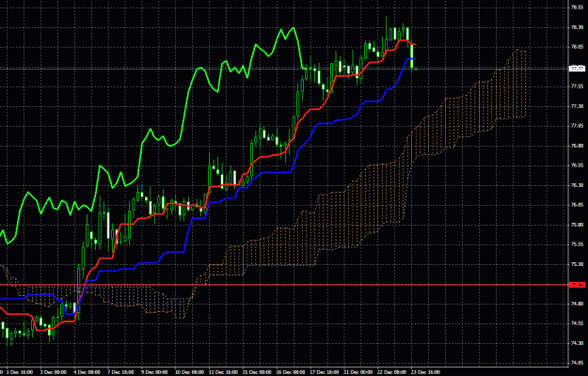Click the 75.55 price axis label
Image resolution: width=588 pixels, height=376 pixels.
pyautogui.click(x=577, y=244)
